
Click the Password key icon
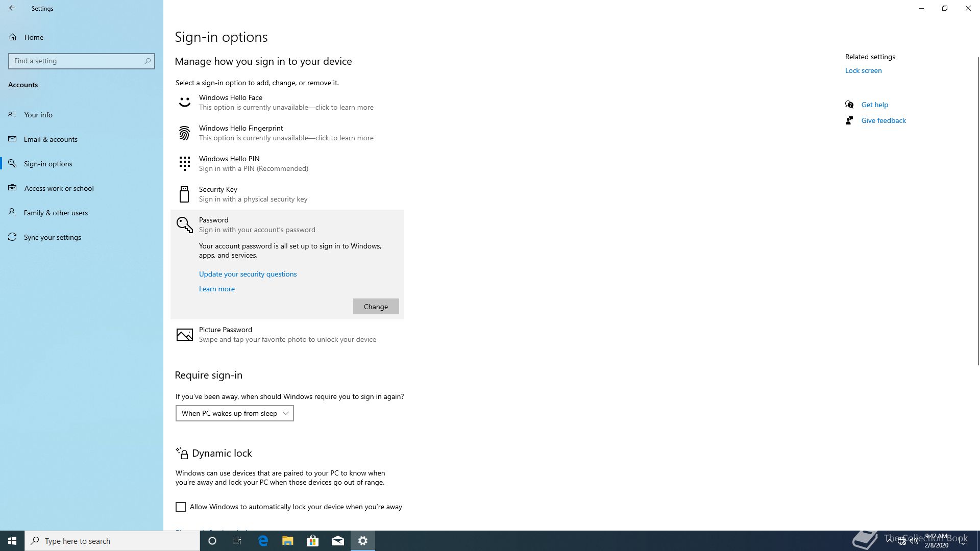pos(184,225)
